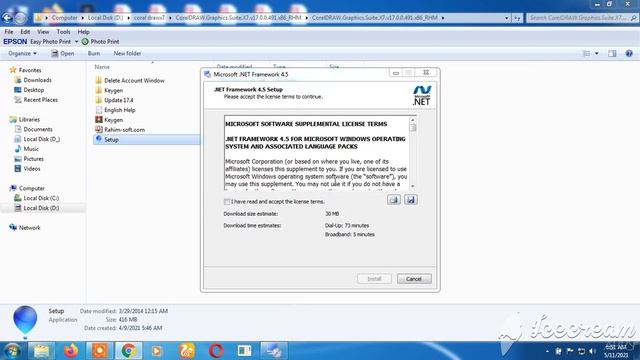Click the Explorer help question mark icon
640x360 pixels.
tap(629, 53)
